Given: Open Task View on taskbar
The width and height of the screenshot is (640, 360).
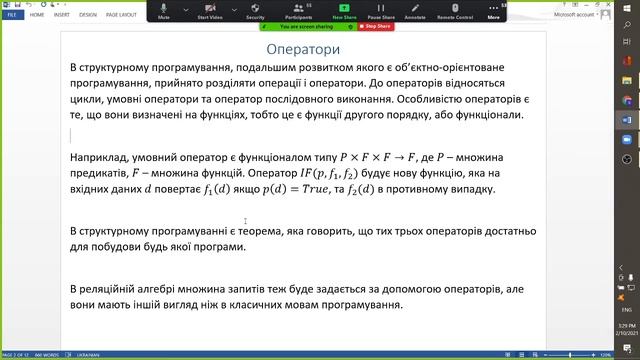Looking at the screenshot, I should pyautogui.click(x=627, y=42).
